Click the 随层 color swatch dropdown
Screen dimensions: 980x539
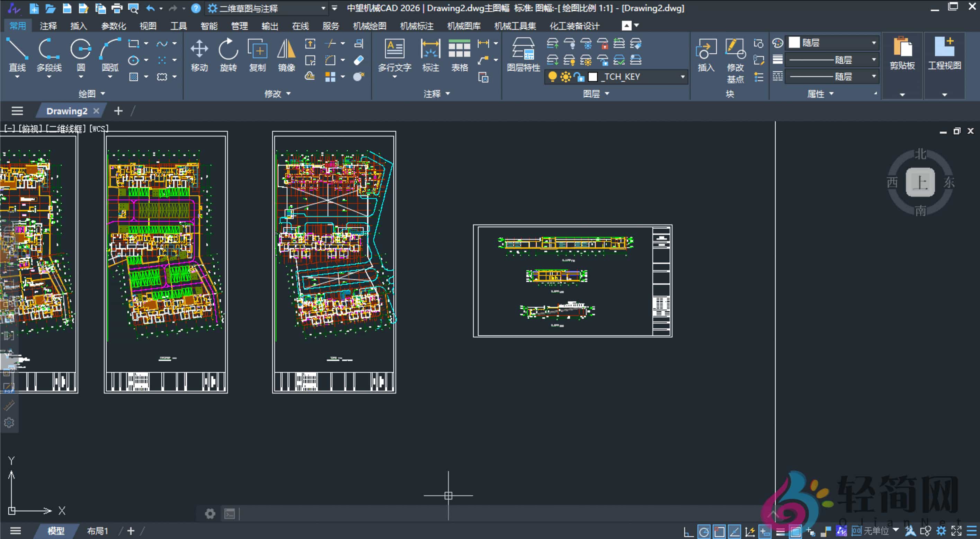pos(873,43)
